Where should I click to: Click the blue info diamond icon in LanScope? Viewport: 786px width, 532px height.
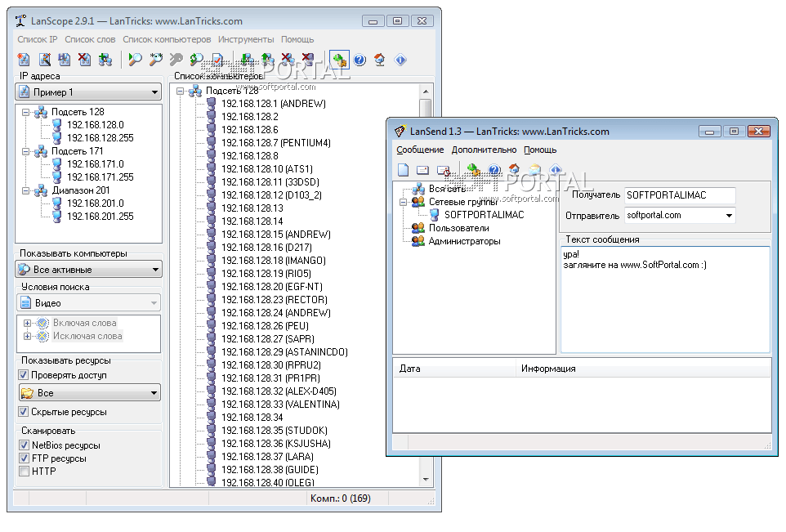click(x=400, y=60)
